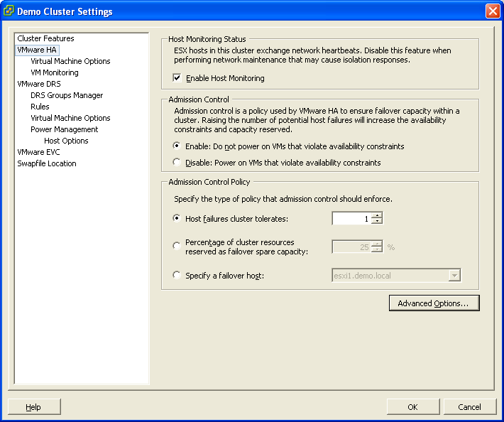The image size is (504, 422).
Task: Click the host failures number field
Action: pyautogui.click(x=351, y=218)
